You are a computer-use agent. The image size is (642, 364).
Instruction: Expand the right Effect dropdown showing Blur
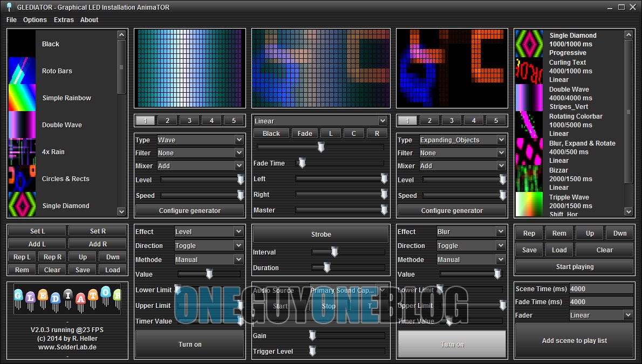[x=471, y=231]
